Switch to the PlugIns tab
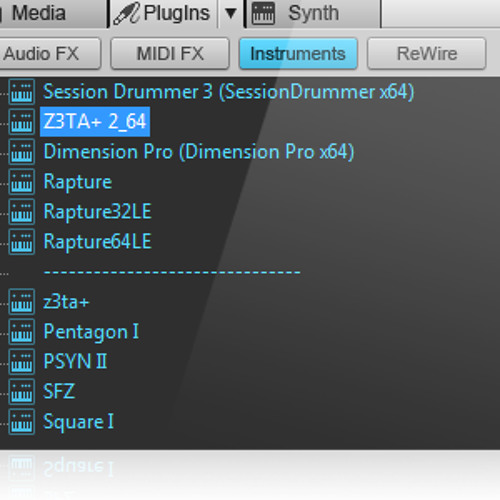This screenshot has width=500, height=500. (x=163, y=13)
